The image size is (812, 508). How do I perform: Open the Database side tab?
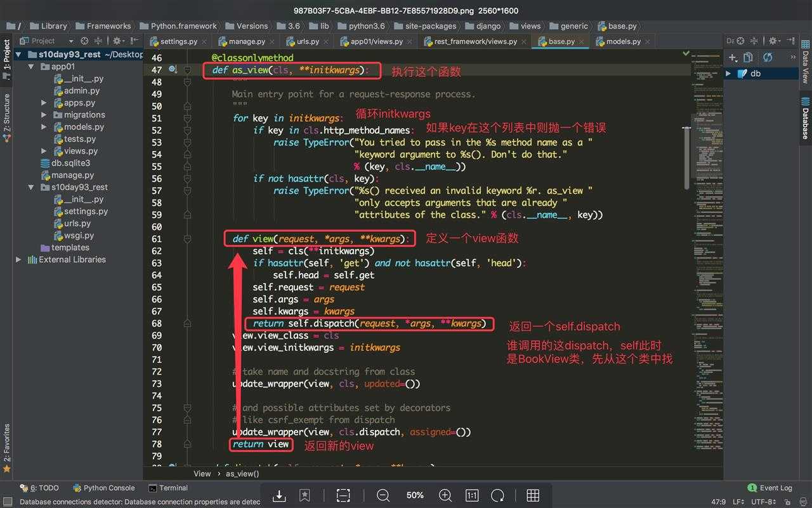(x=806, y=118)
